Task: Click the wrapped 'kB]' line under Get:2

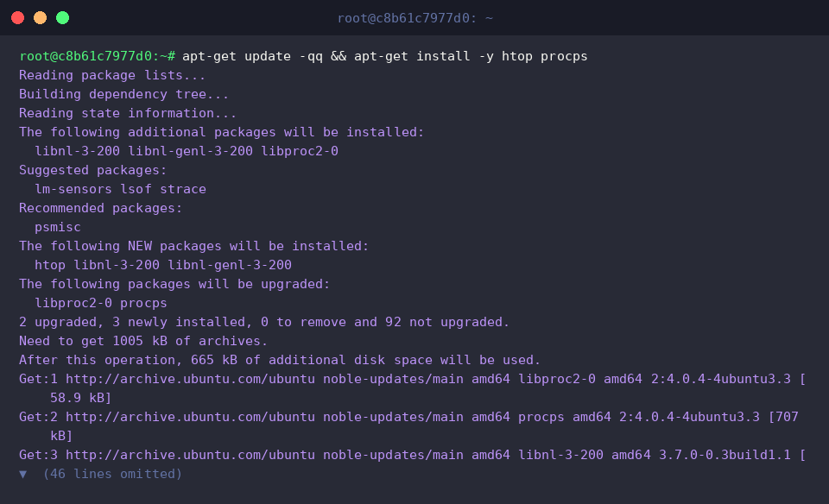Action: tap(61, 437)
